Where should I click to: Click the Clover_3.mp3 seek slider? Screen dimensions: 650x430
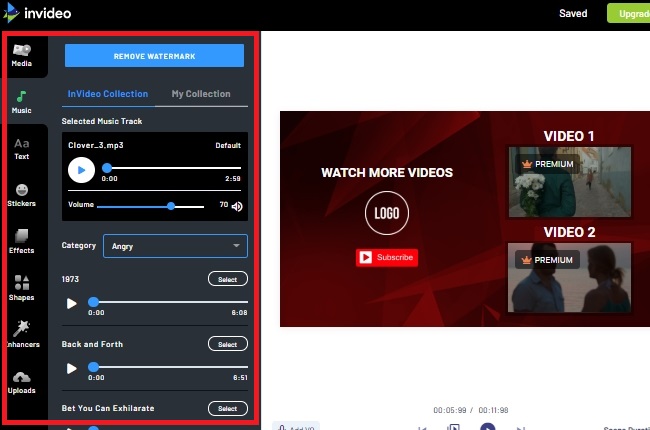(x=172, y=168)
